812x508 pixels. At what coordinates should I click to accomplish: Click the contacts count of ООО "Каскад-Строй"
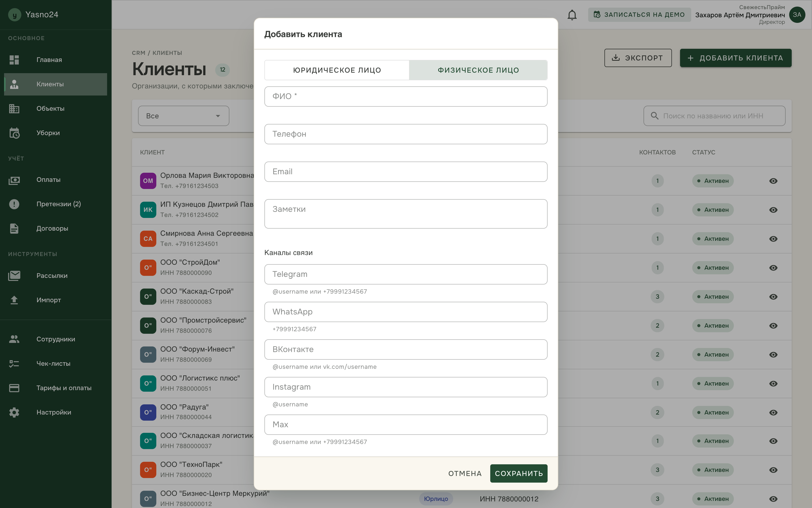[x=657, y=297]
